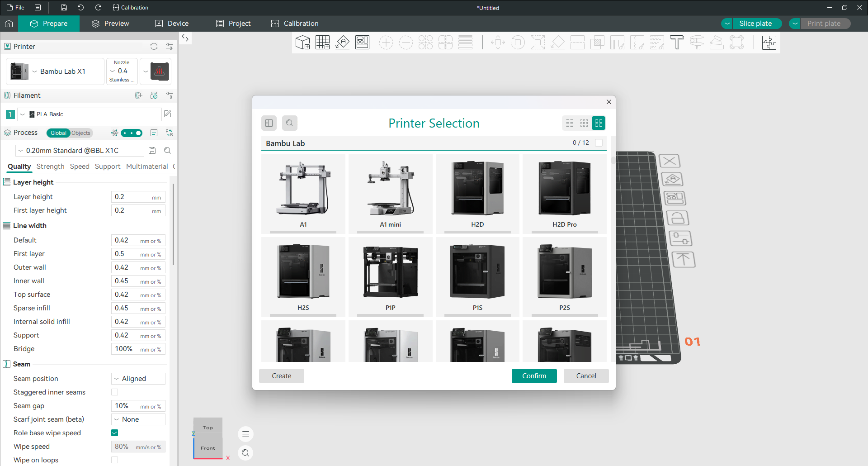Click the Layer height value field
Viewport: 868px width, 466px height.
point(138,197)
